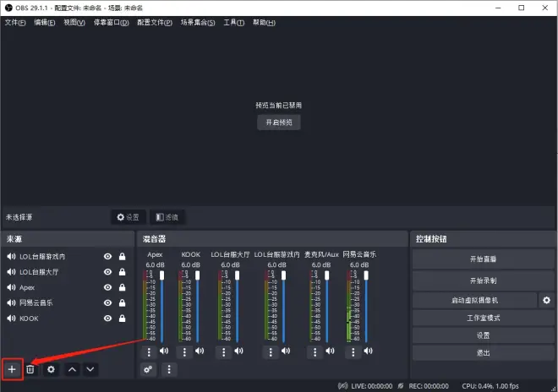558x392 pixels.
Task: Click the add source plus icon
Action: (x=12, y=369)
